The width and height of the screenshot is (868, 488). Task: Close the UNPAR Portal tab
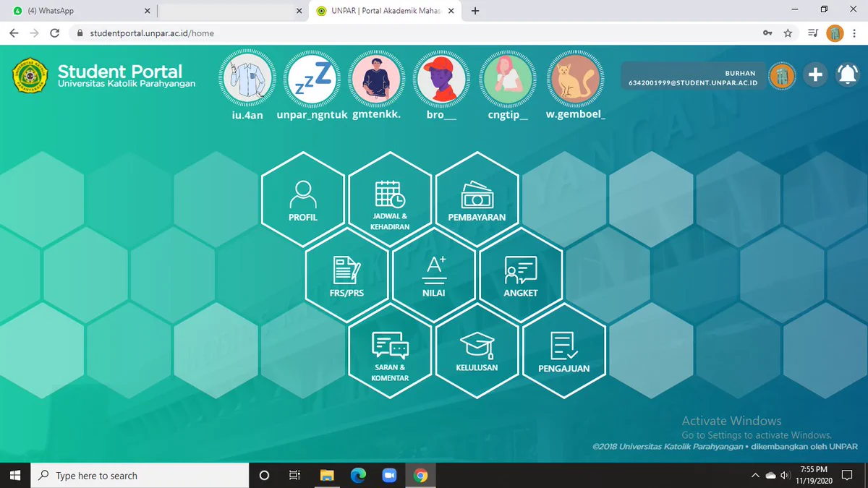[451, 11]
